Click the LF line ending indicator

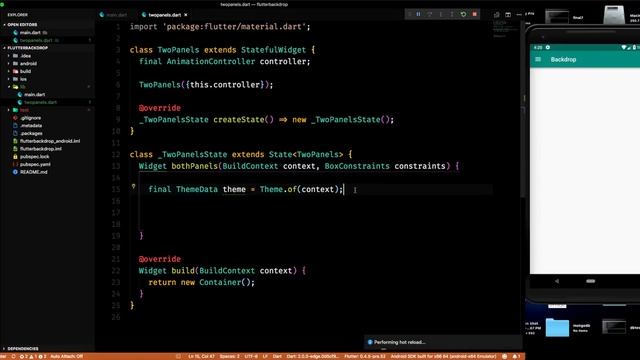pyautogui.click(x=265, y=356)
